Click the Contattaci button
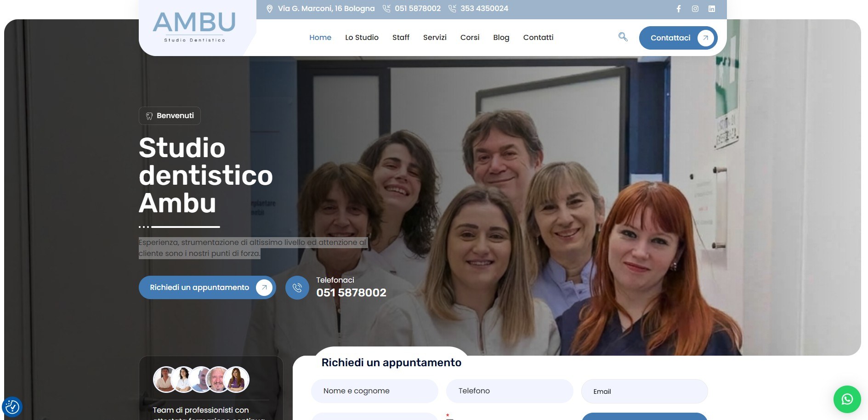Screen dimensions: 868x420 pos(678,38)
